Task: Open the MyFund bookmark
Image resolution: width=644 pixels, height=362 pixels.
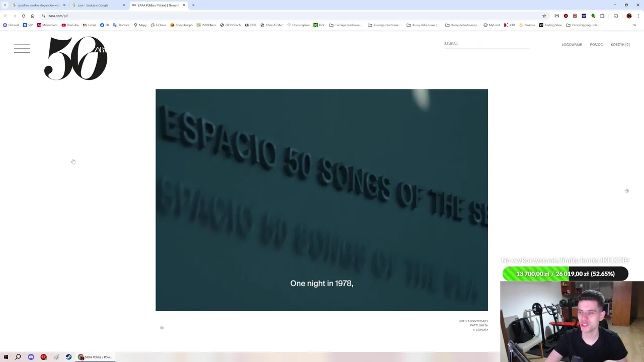Action: coord(492,25)
